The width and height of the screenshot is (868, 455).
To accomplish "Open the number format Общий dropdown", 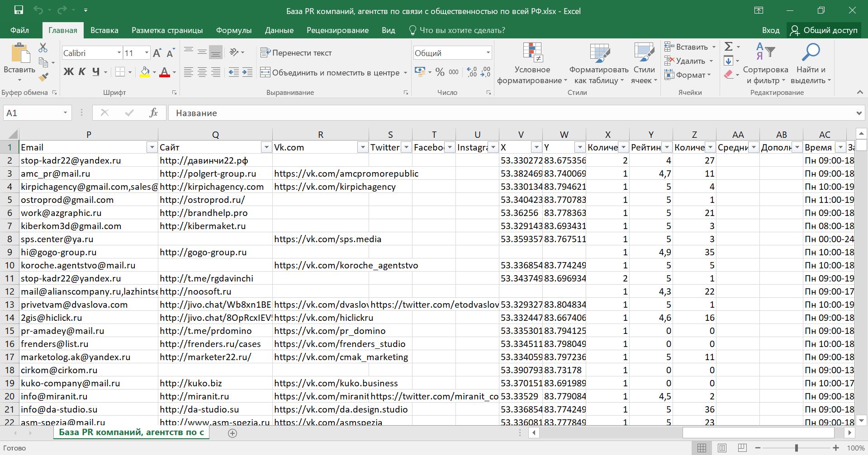I will 488,53.
